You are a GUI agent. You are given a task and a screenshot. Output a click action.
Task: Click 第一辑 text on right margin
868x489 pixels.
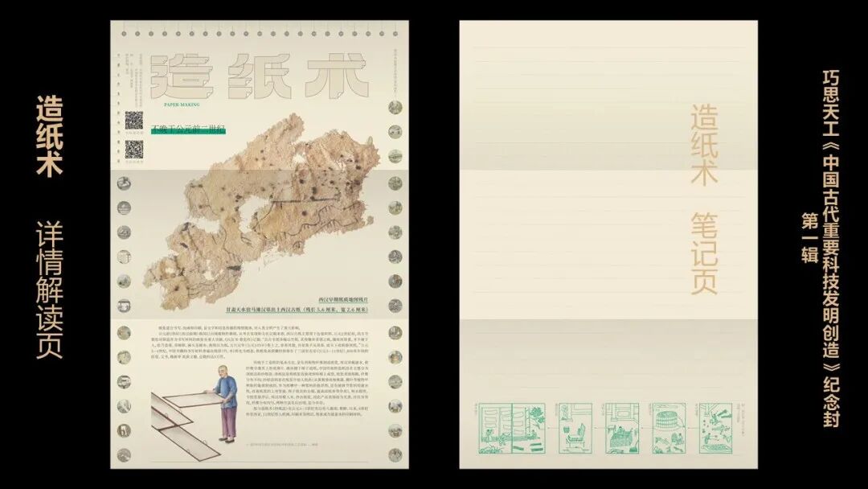click(x=810, y=237)
